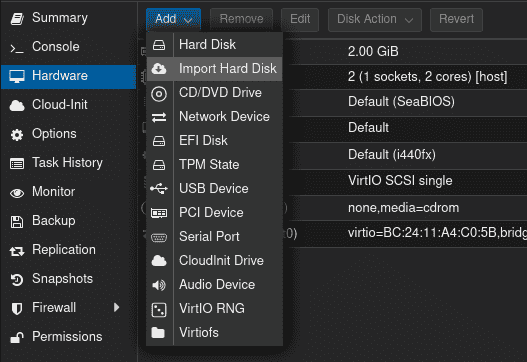Click the Hard Disk drive icon in menu
Viewport: 527px width, 362px height.
159,45
